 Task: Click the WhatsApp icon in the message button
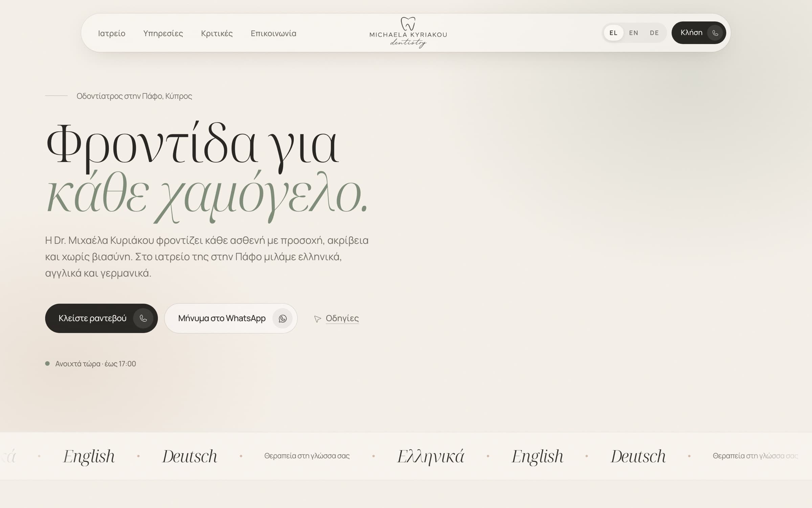[283, 318]
